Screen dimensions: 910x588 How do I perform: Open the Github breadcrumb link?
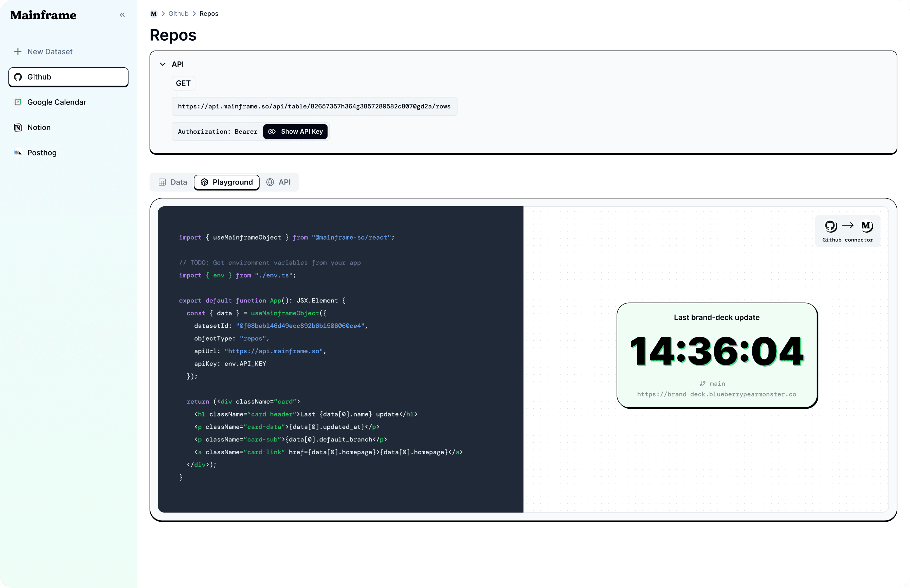pyautogui.click(x=178, y=14)
